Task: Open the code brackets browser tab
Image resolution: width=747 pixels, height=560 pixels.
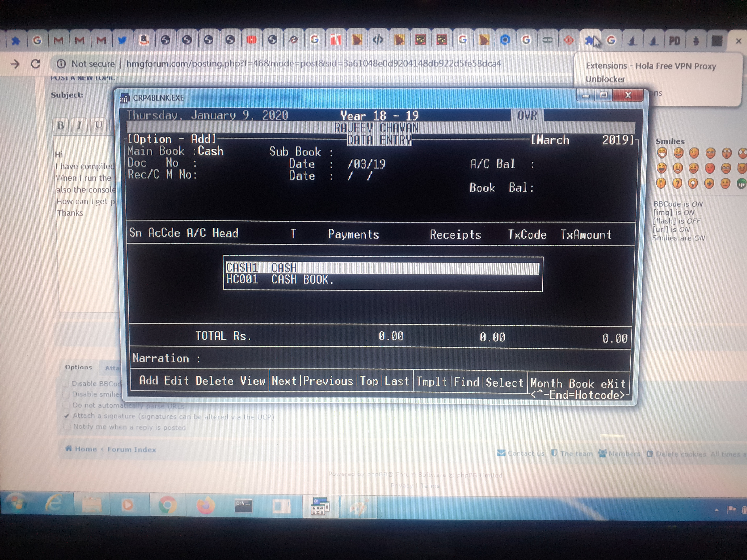Action: coord(377,40)
